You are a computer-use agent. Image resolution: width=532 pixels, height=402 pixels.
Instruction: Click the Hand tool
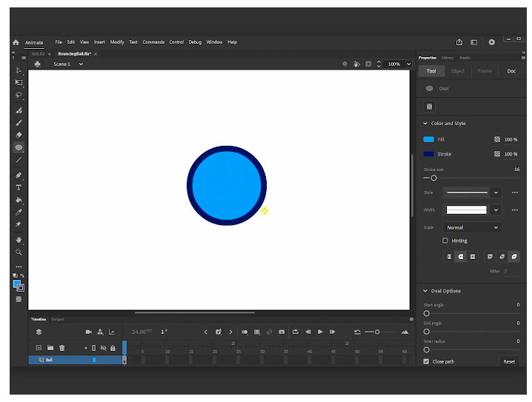(19, 240)
